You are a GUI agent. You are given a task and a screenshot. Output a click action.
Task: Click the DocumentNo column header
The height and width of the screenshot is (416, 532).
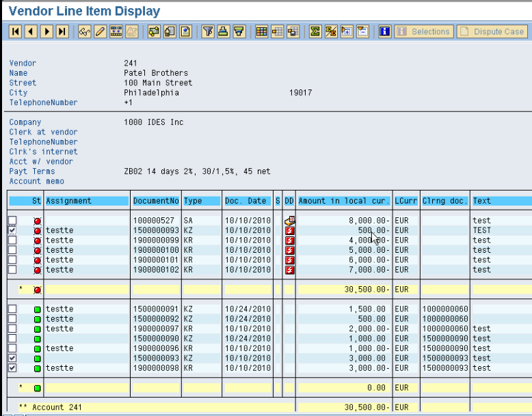[156, 201]
